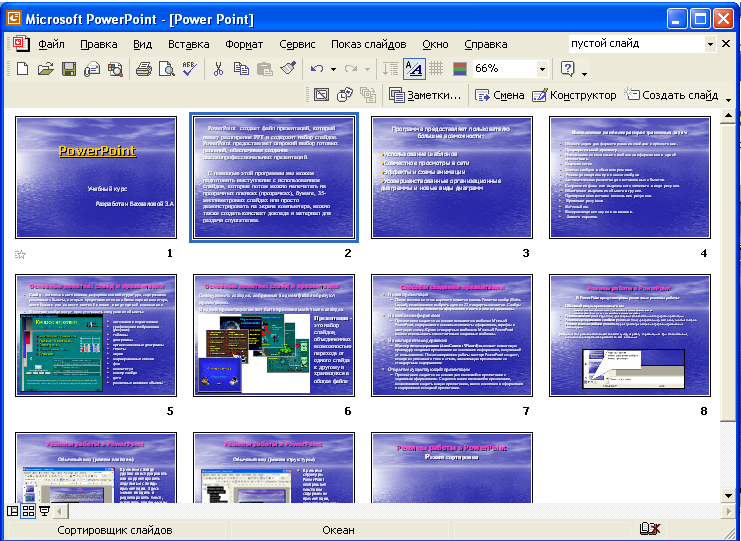Save the presentation with the floppy disk icon
Screen dimensions: 741x541
click(69, 69)
